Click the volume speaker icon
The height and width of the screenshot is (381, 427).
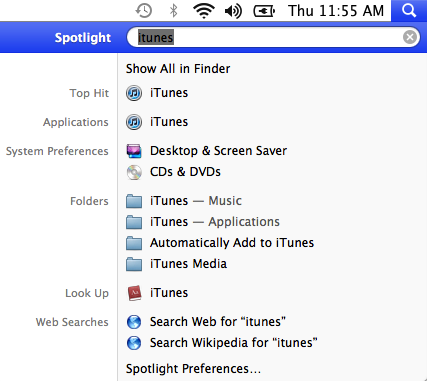[x=233, y=11]
